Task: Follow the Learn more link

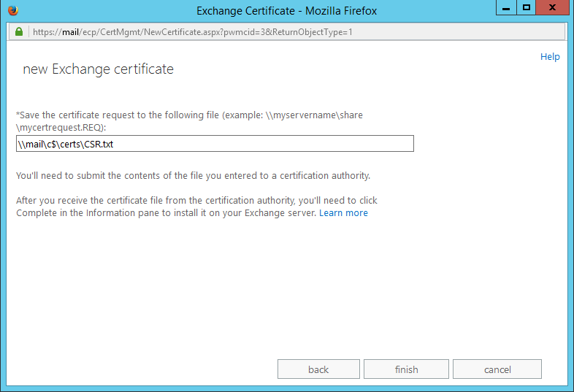Action: click(343, 213)
